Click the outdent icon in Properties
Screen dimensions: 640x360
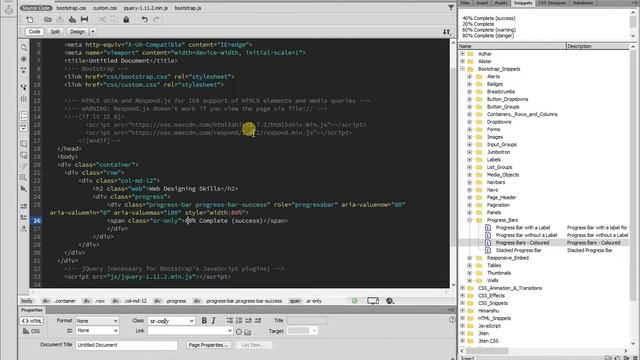(x=249, y=320)
